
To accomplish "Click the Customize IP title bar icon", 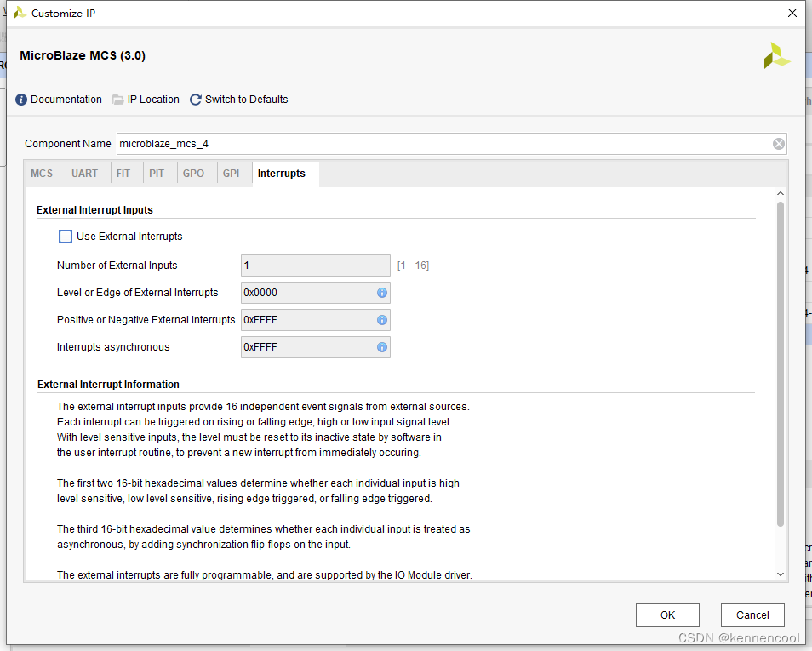I will tap(20, 13).
